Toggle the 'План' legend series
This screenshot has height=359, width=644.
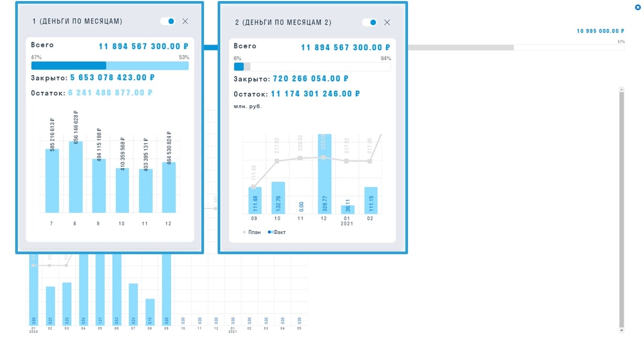point(252,232)
